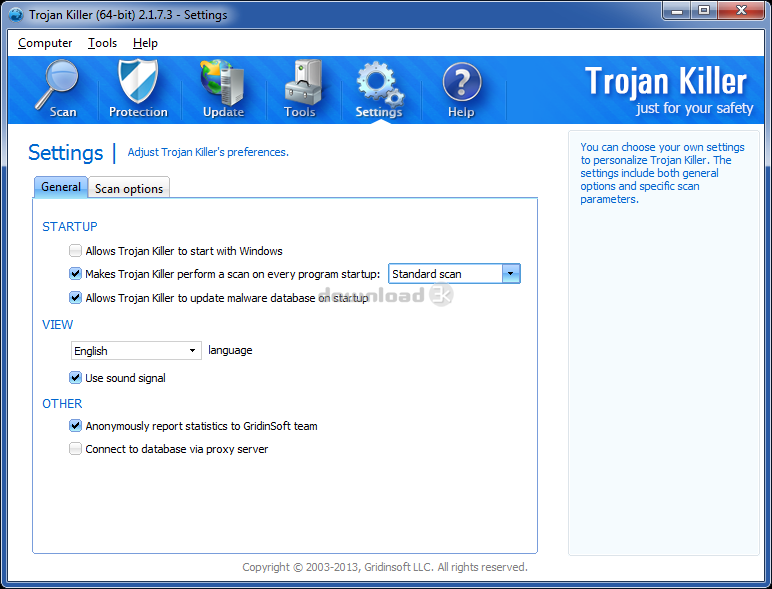The height and width of the screenshot is (589, 772).
Task: Click the OTHER section heading
Action: (x=62, y=403)
